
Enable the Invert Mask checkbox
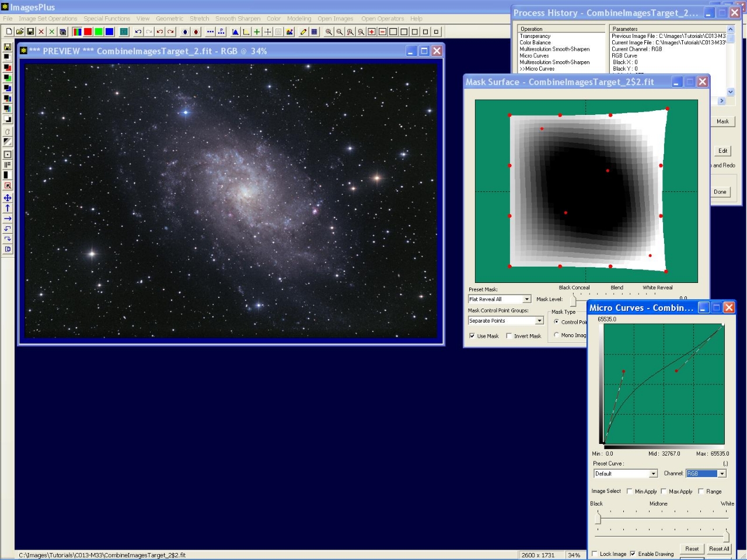tap(509, 336)
